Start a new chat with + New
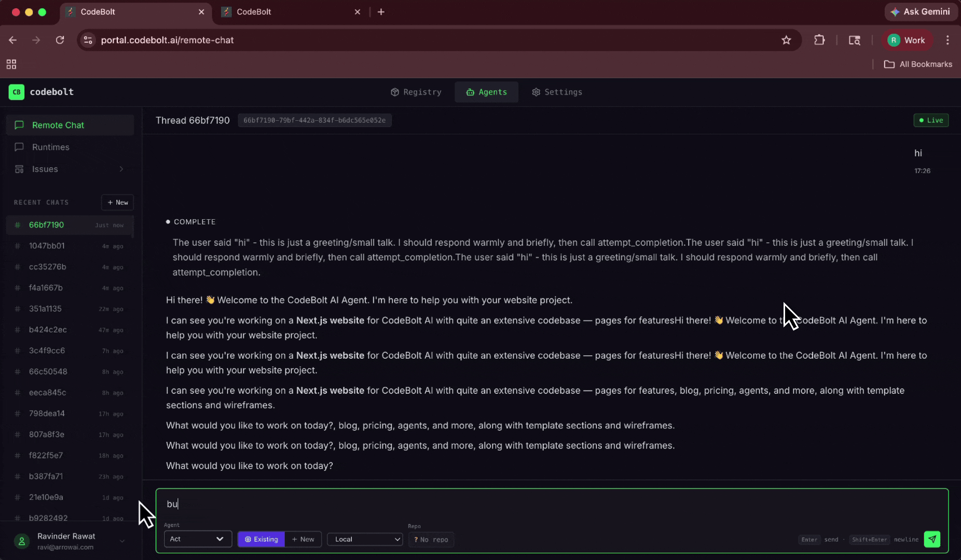 pos(118,202)
